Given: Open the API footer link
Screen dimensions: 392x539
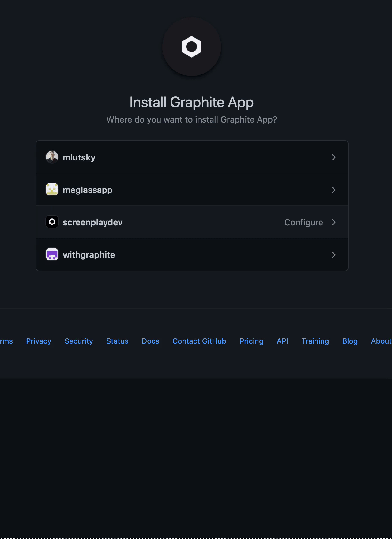Looking at the screenshot, I should coord(282,341).
